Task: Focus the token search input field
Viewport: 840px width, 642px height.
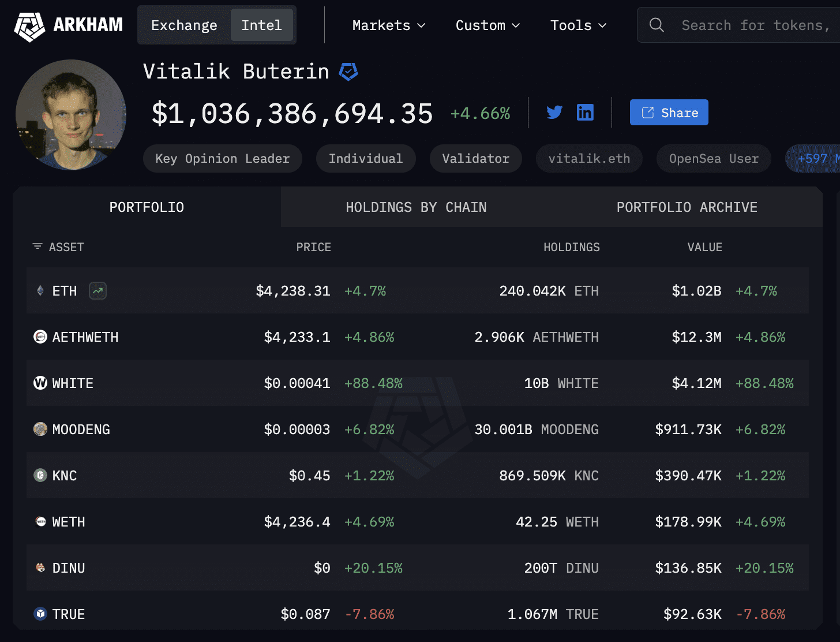Action: (756, 25)
